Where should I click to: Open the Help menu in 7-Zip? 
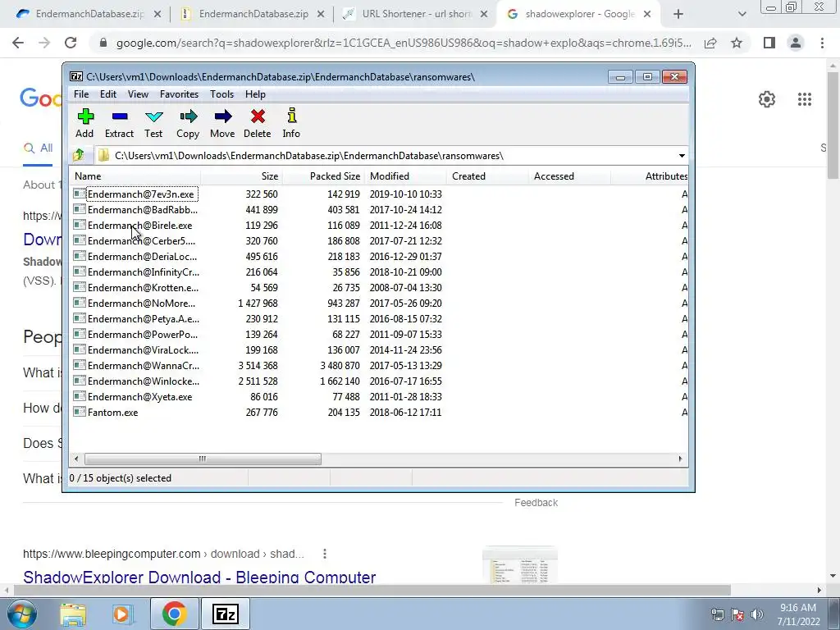click(x=256, y=94)
